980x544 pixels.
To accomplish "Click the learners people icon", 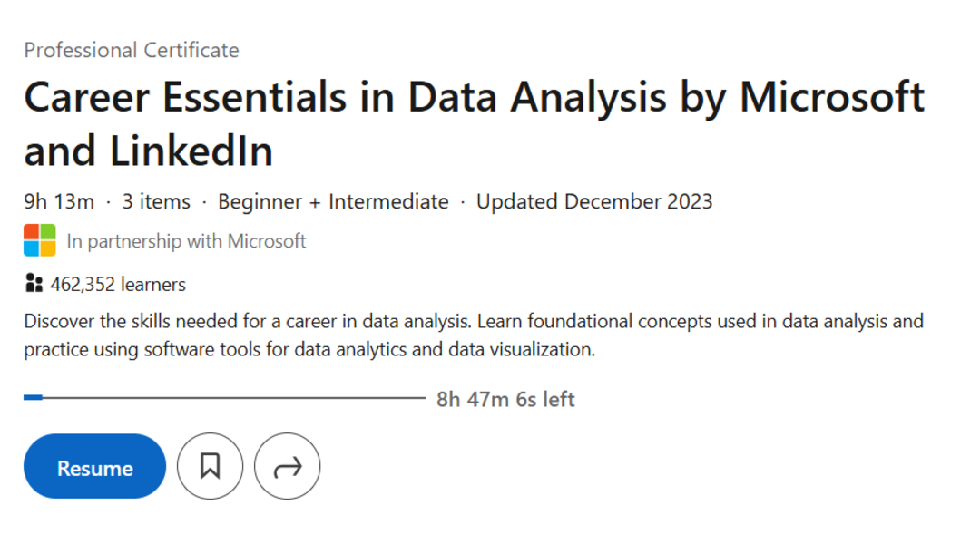I will [34, 285].
